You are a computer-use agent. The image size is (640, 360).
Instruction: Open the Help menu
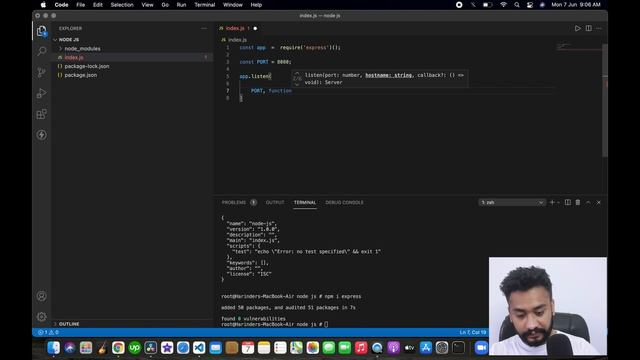tap(256, 5)
